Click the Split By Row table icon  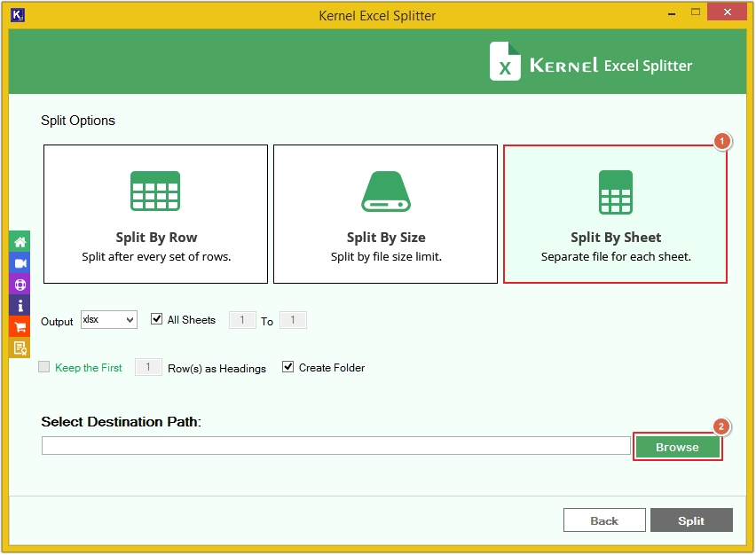point(155,192)
